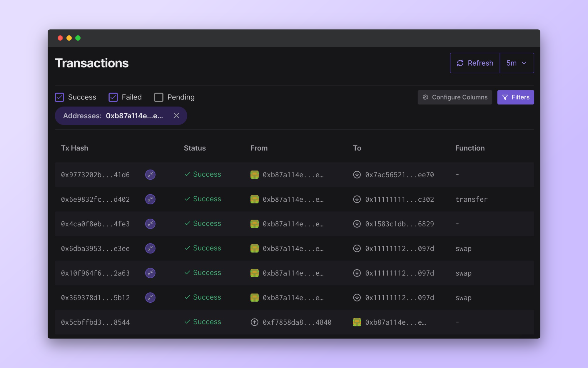The height and width of the screenshot is (368, 588).
Task: Select transaction hash 0x6e9832fc...d402
Action: tap(95, 199)
